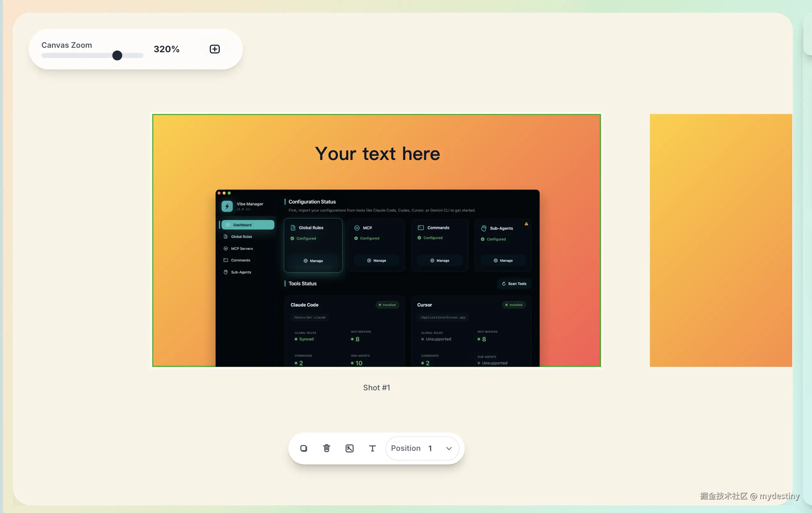Click the Position dropdown chevron arrow
812x513 pixels.
click(449, 448)
